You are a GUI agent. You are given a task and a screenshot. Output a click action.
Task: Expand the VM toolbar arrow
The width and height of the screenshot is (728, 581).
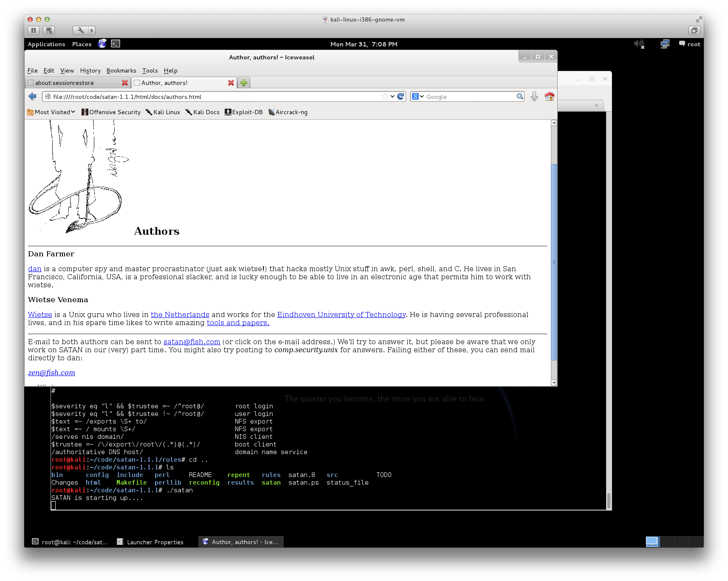pyautogui.click(x=92, y=31)
